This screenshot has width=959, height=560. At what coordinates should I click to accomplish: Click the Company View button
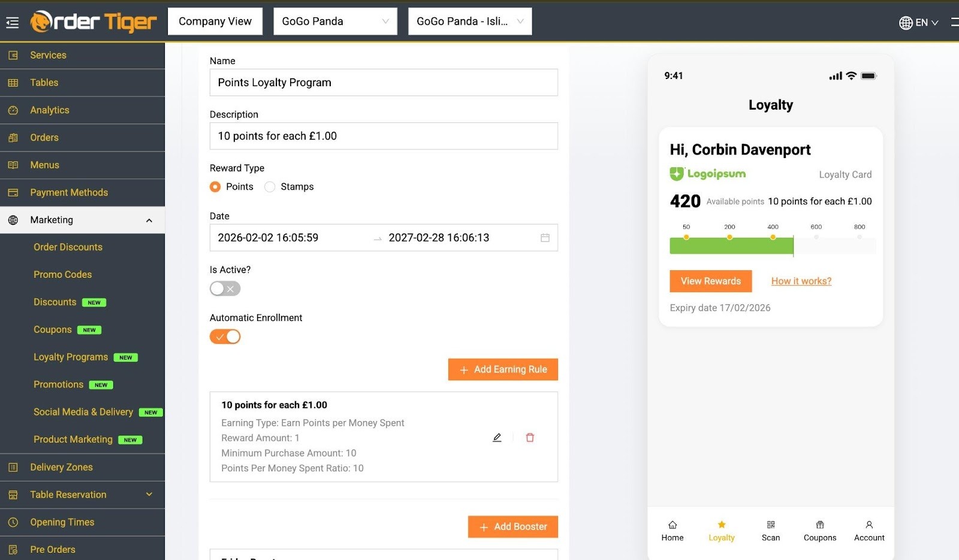pos(215,22)
